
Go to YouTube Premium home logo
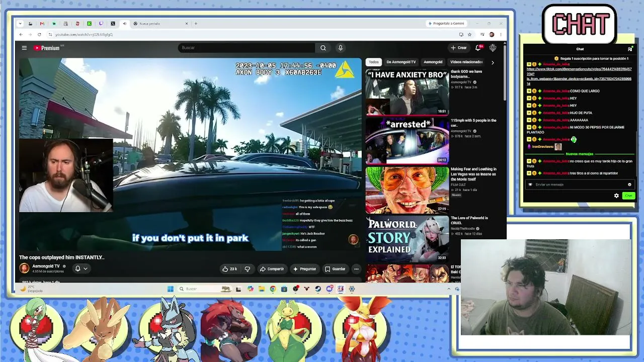[x=47, y=48]
